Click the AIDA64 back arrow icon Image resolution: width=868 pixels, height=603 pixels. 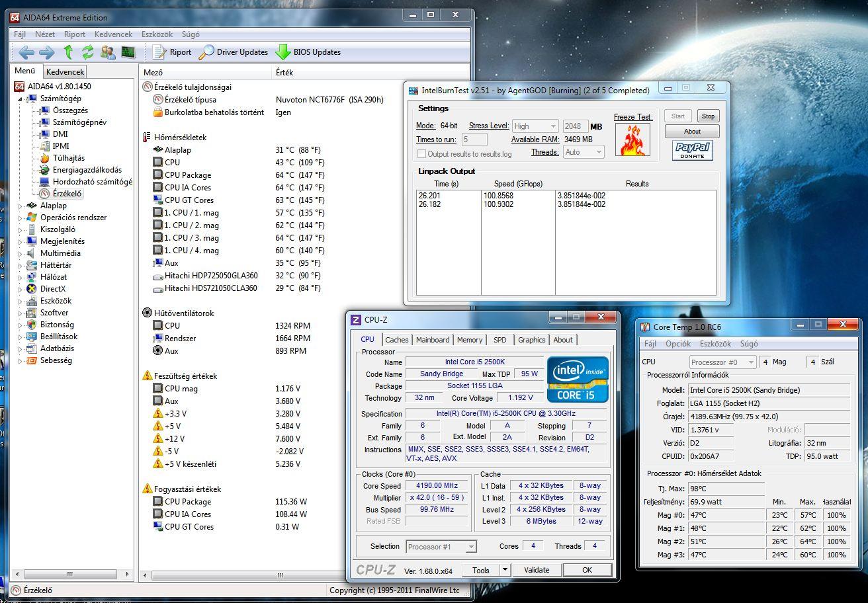pyautogui.click(x=26, y=52)
